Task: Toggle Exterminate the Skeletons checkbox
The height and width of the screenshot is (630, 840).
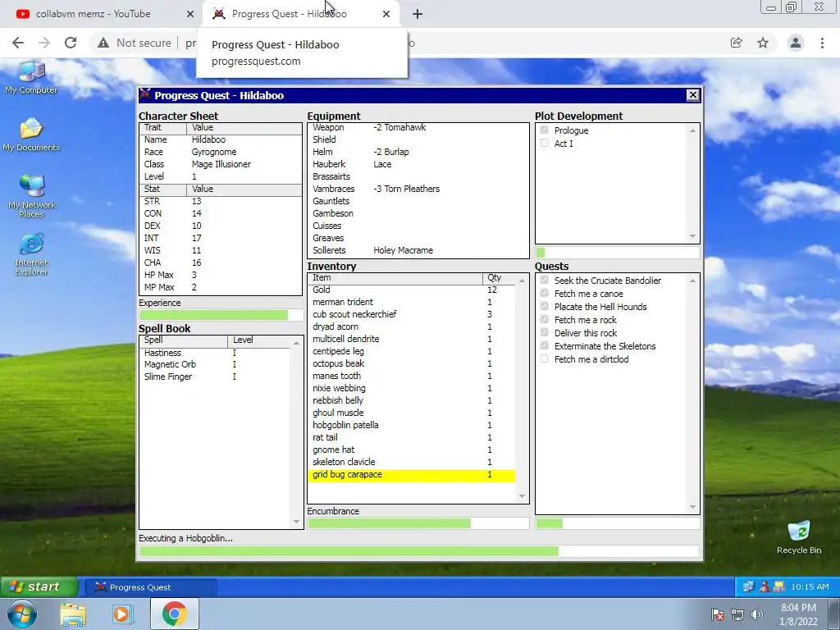Action: pyautogui.click(x=545, y=346)
